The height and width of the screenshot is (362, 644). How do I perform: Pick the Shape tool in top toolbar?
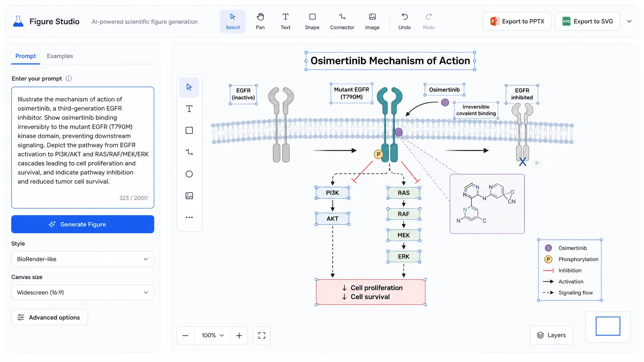point(312,21)
